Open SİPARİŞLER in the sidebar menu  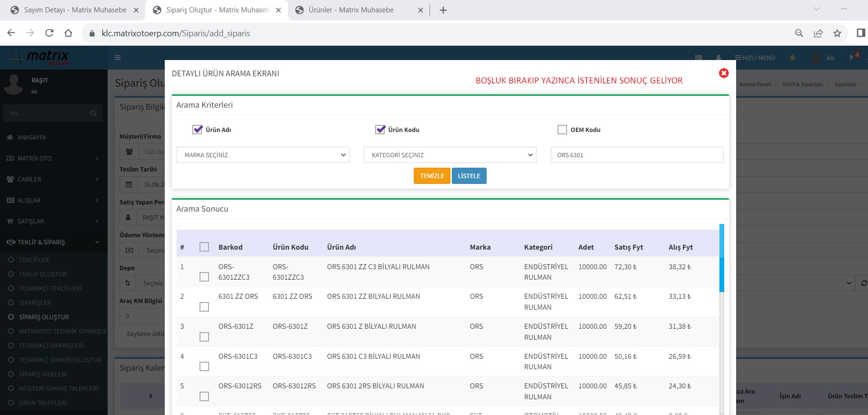[x=35, y=303]
